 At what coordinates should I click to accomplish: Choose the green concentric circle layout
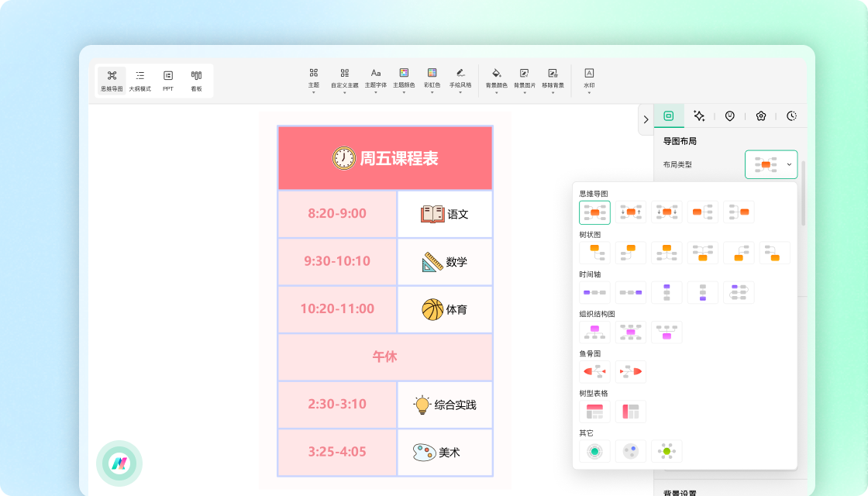click(594, 451)
